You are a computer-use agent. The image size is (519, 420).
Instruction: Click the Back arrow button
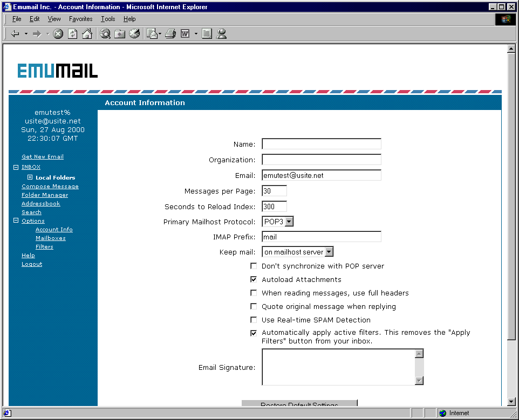point(15,34)
